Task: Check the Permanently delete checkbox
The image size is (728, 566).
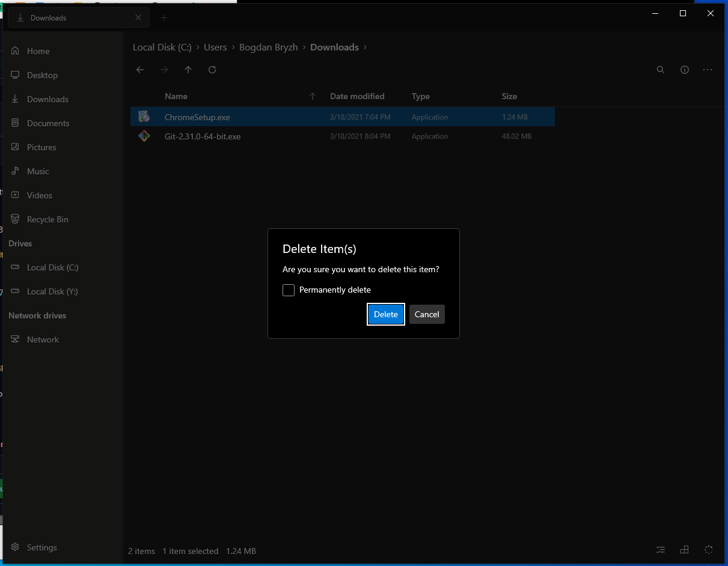Action: pos(289,290)
